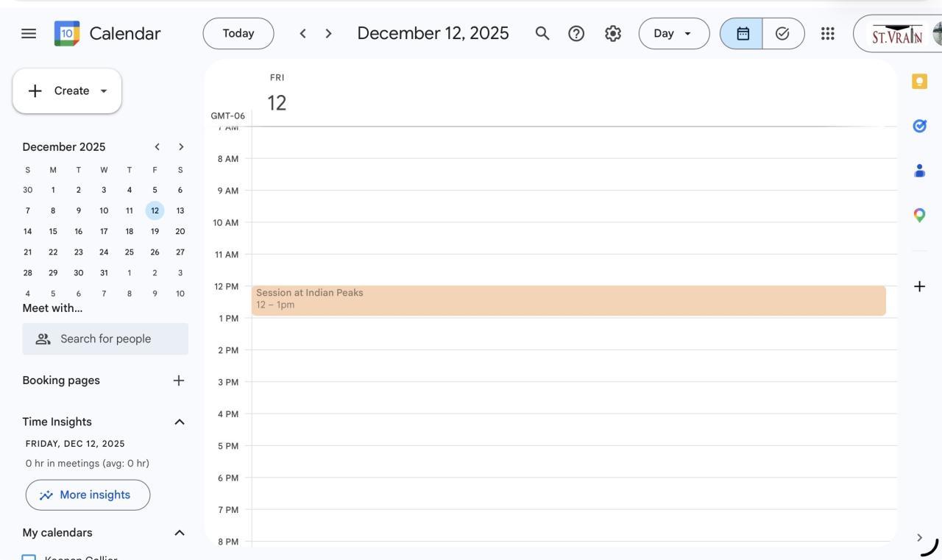The width and height of the screenshot is (942, 560).
Task: Collapse the My calendars section
Action: click(179, 533)
